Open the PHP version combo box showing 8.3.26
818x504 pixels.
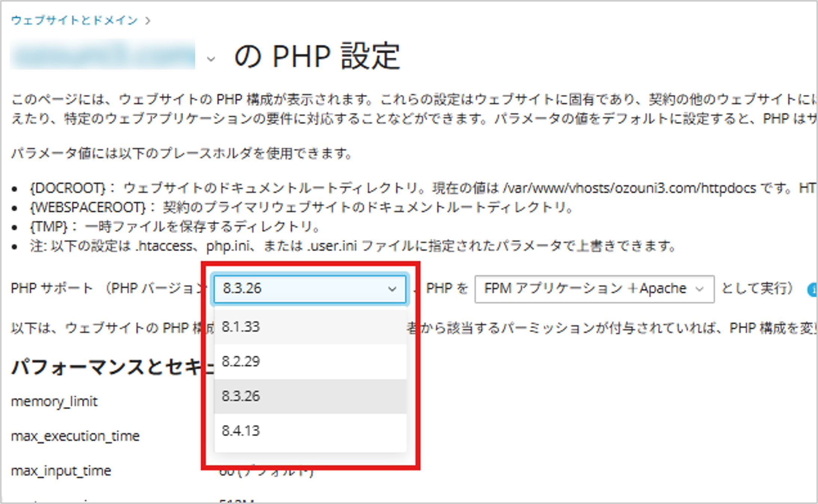point(310,289)
